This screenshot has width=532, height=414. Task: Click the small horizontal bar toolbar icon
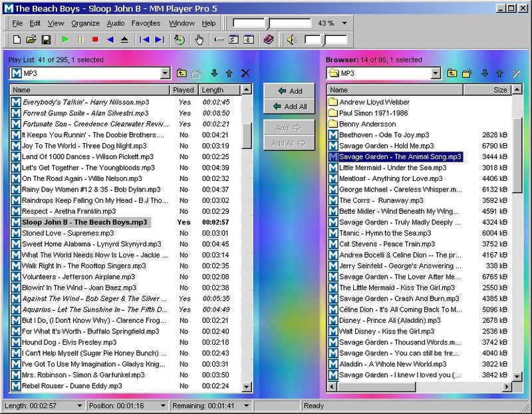[x=219, y=40]
